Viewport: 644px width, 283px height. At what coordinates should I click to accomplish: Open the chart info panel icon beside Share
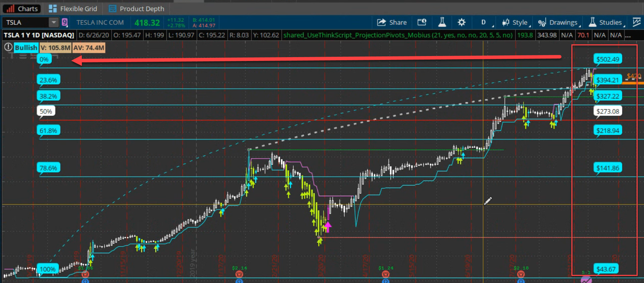(x=422, y=22)
